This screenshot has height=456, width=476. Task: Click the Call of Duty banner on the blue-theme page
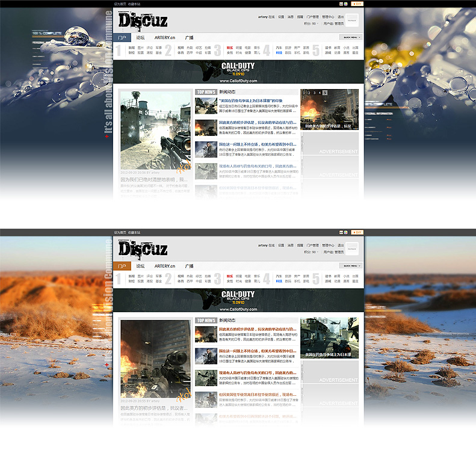click(238, 72)
